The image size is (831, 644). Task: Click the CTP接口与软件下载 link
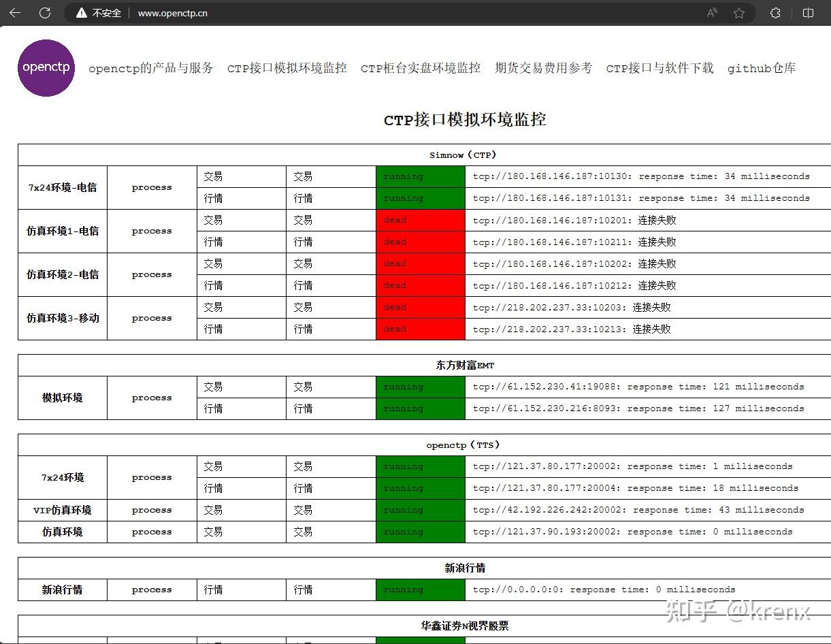click(659, 68)
